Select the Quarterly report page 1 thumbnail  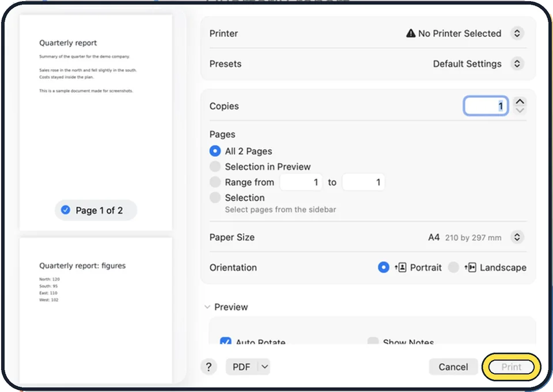tap(96, 123)
